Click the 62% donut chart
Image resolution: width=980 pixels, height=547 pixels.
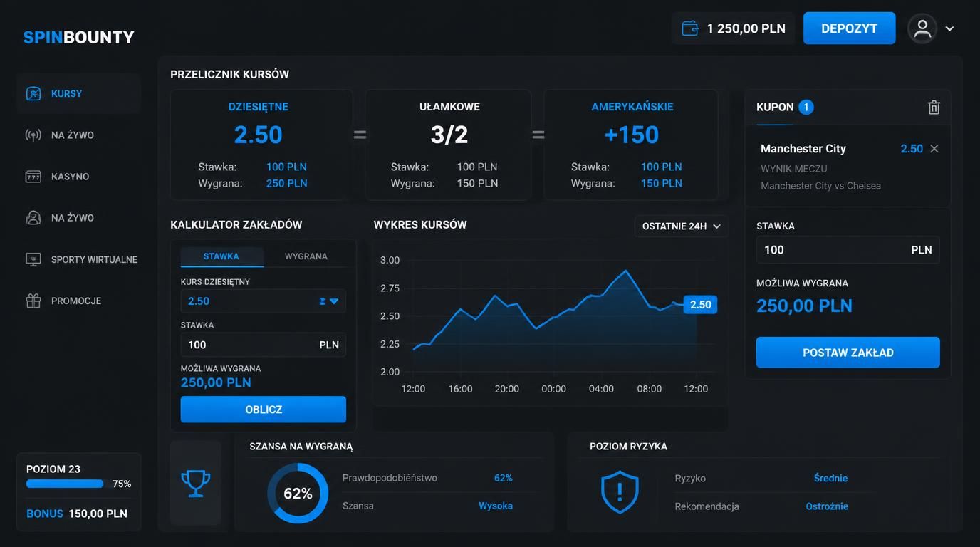click(298, 493)
